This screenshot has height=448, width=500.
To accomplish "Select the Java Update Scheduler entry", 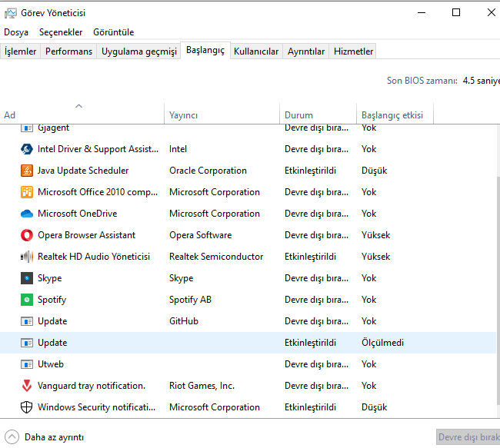I will point(83,171).
